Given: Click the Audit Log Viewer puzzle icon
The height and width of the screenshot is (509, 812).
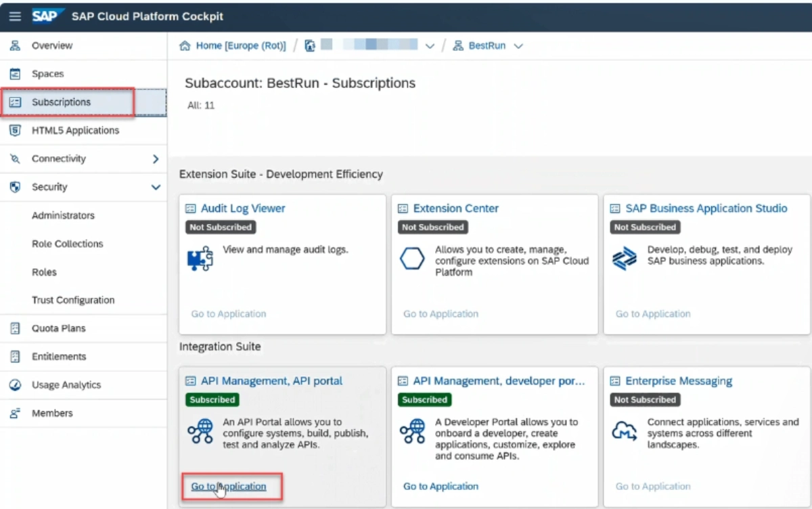Looking at the screenshot, I should (x=199, y=258).
